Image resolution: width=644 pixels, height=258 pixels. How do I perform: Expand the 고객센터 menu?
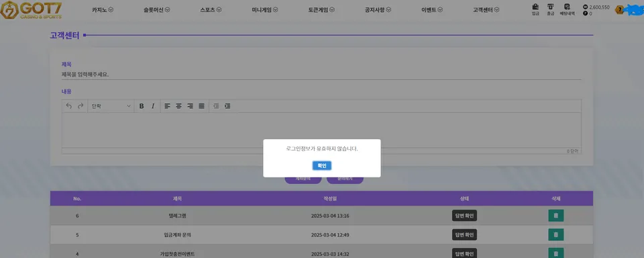pos(486,10)
